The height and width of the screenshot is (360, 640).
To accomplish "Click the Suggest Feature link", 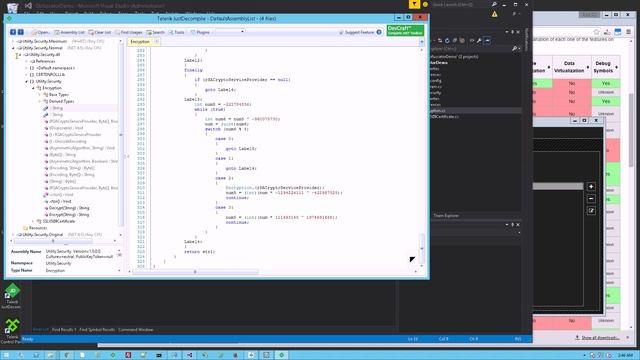I will (357, 32).
